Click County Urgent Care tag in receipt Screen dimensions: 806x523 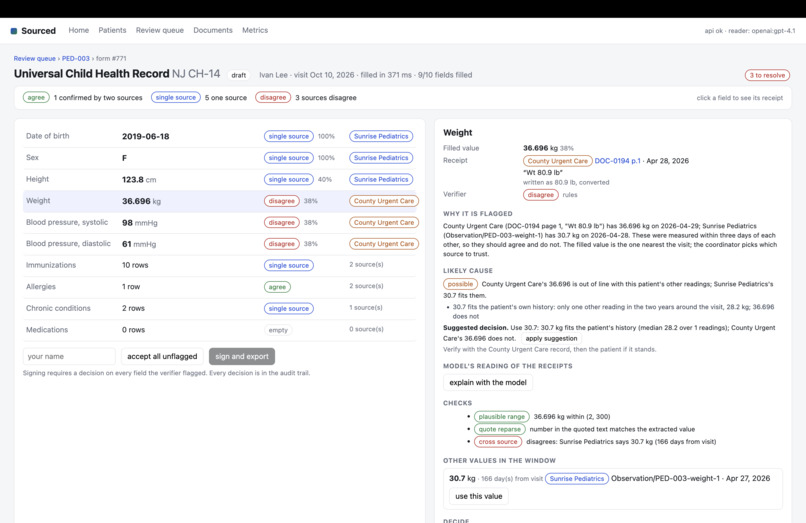558,161
